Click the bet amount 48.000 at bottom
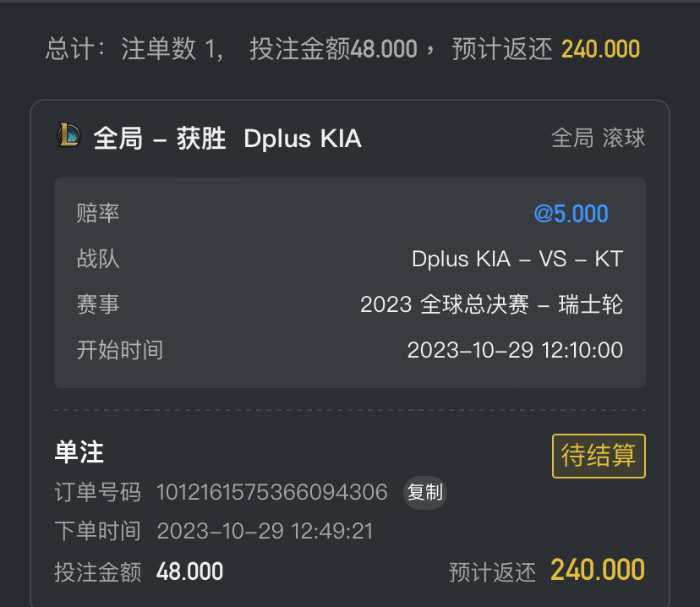Image resolution: width=700 pixels, height=607 pixels. (x=189, y=571)
